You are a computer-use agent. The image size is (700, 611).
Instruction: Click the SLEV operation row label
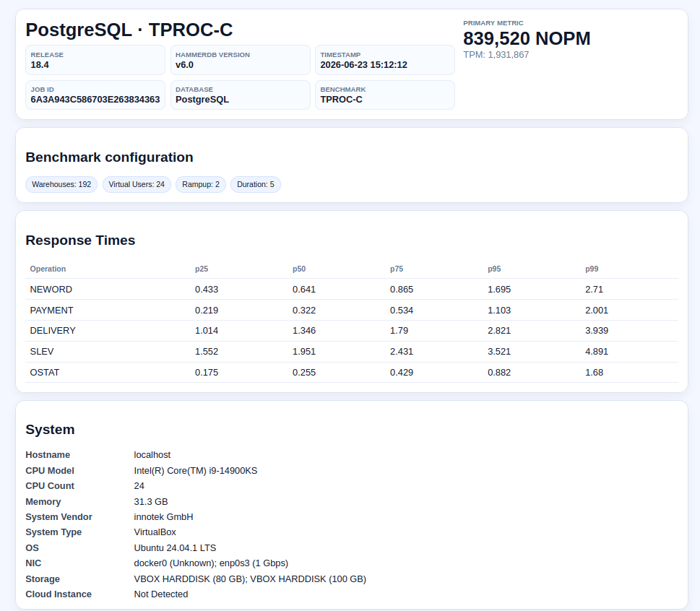41,351
